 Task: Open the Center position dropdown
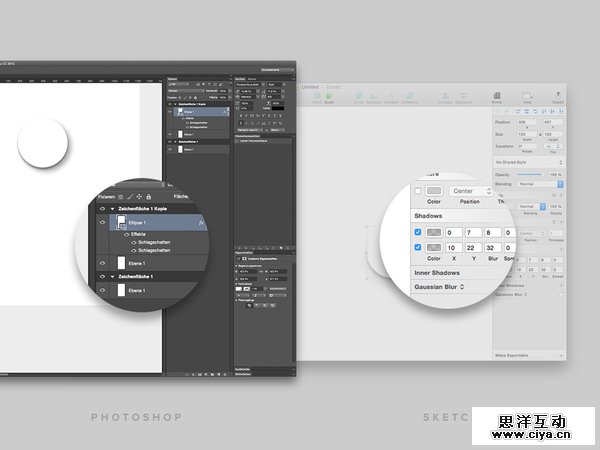pyautogui.click(x=472, y=190)
